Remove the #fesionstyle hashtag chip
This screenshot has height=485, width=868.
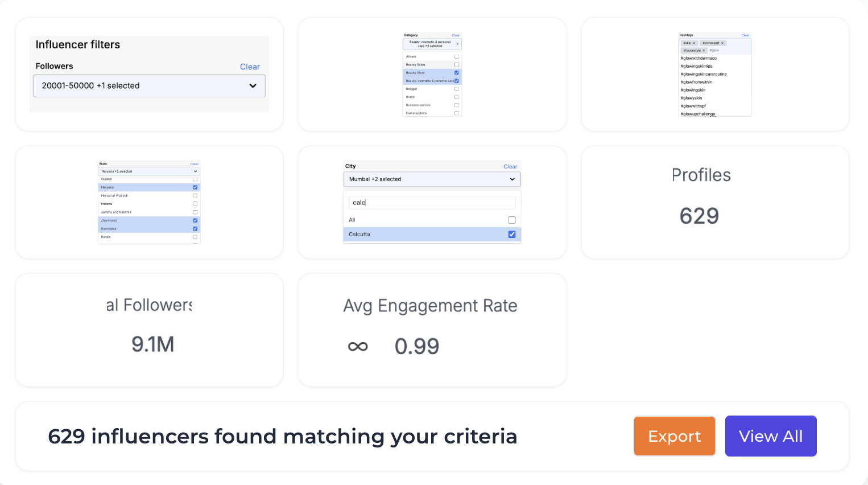coord(704,50)
